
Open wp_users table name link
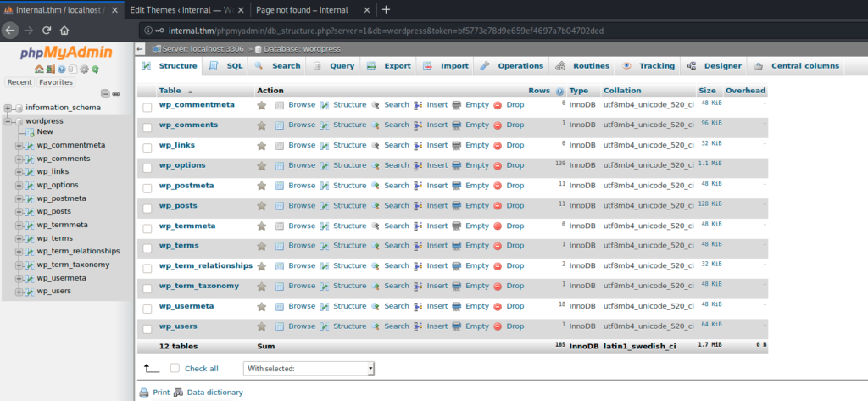[x=178, y=326]
